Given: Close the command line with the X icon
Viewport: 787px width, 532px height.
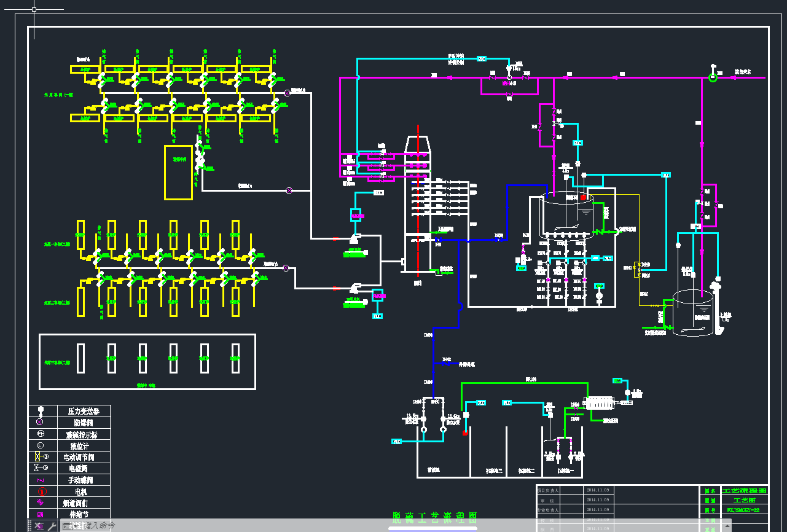Looking at the screenshot, I should coord(38,526).
